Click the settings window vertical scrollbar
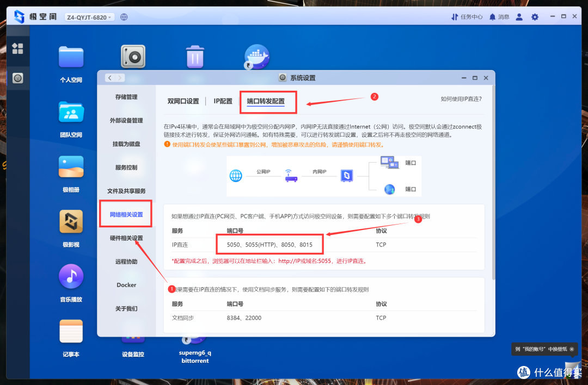The width and height of the screenshot is (588, 385). (493, 183)
